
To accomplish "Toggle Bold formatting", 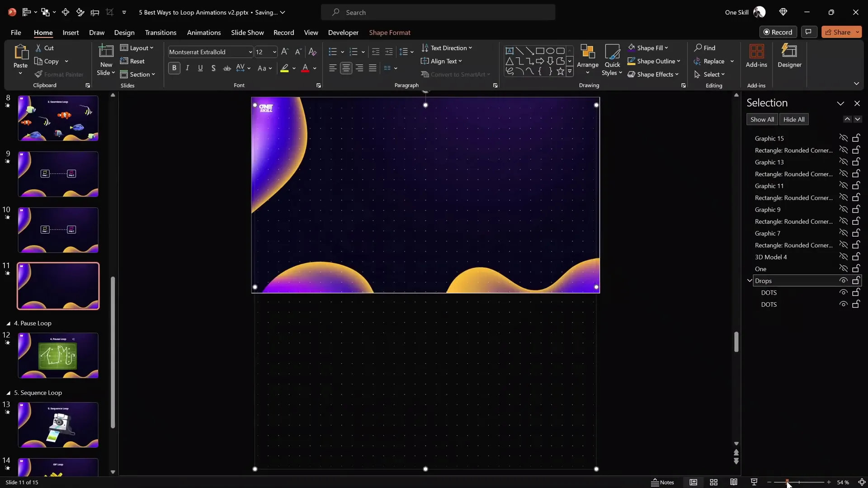I will [x=174, y=68].
